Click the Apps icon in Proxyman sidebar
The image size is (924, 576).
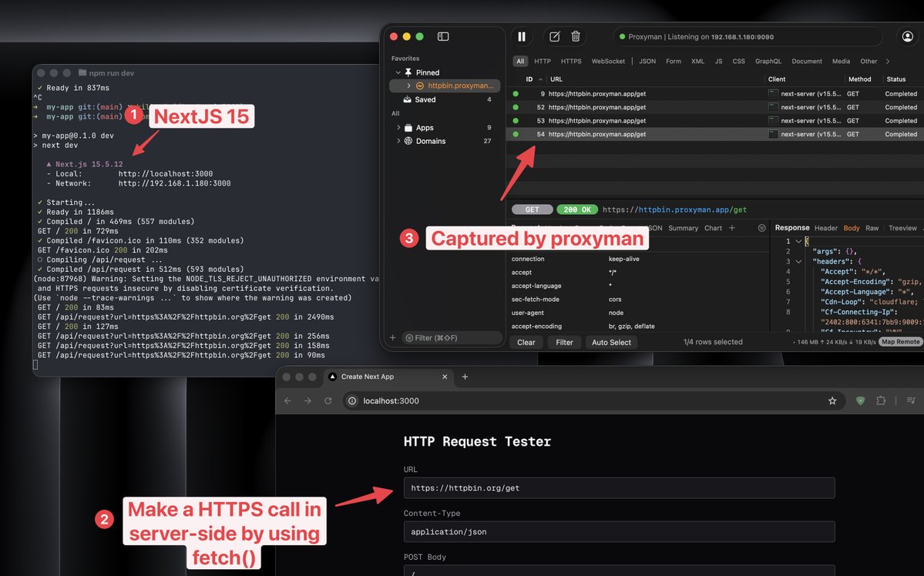[408, 127]
